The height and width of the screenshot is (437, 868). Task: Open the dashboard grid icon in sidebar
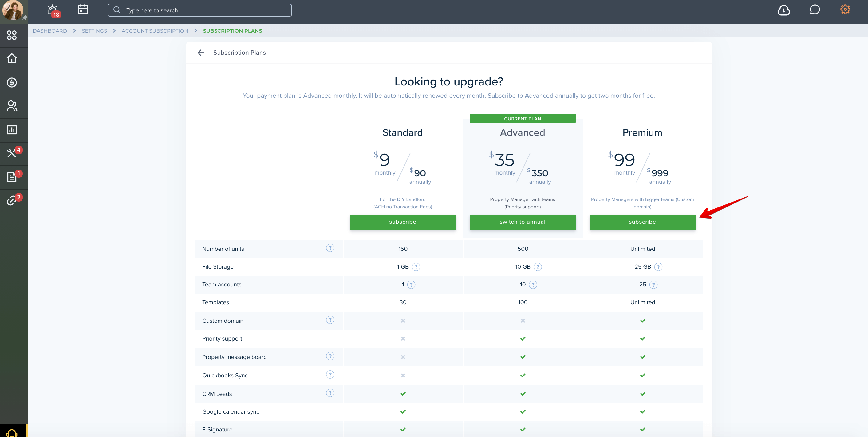(12, 35)
